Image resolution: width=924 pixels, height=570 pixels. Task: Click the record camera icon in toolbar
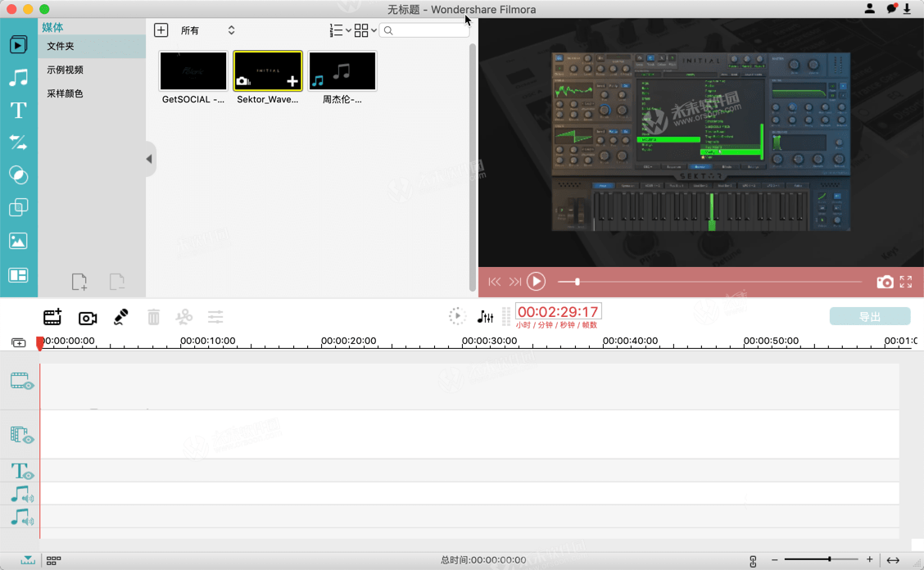pyautogui.click(x=88, y=319)
